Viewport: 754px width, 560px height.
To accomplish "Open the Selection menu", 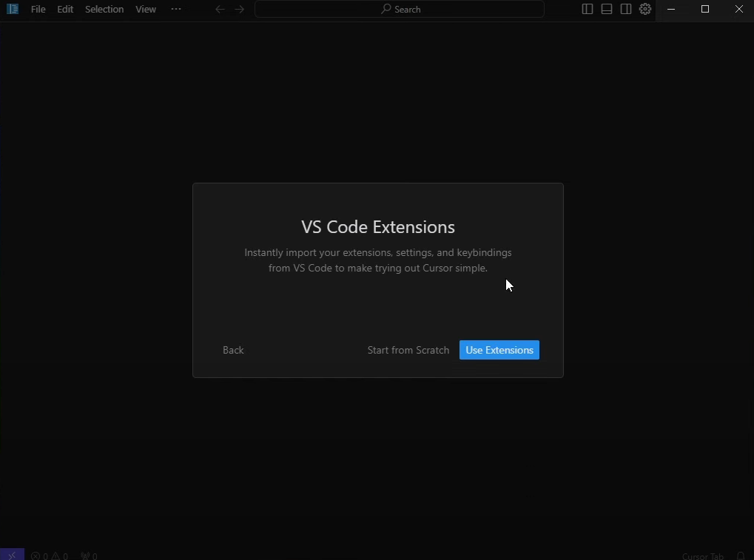I will coord(104,9).
